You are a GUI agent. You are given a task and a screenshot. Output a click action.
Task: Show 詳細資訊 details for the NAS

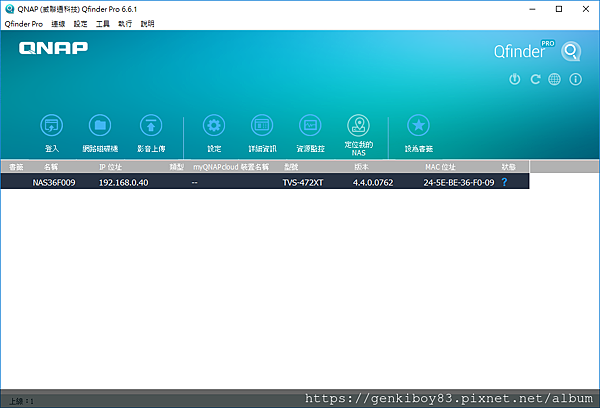coord(262,126)
